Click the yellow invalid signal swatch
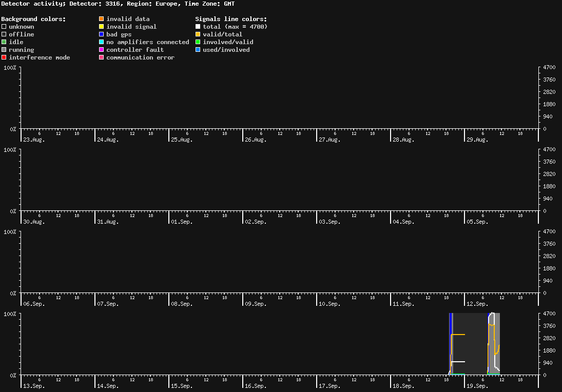Viewport: 562px width, 392px height. pos(102,27)
